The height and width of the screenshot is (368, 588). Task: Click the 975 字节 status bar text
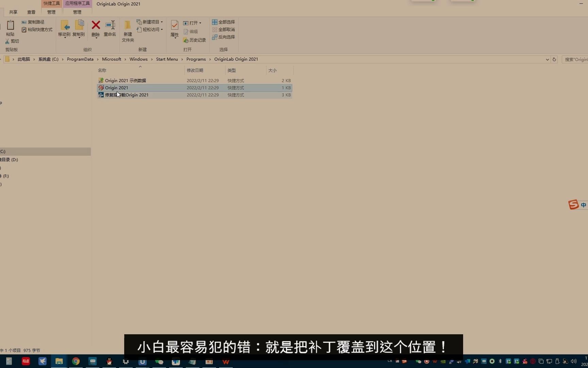(32, 350)
